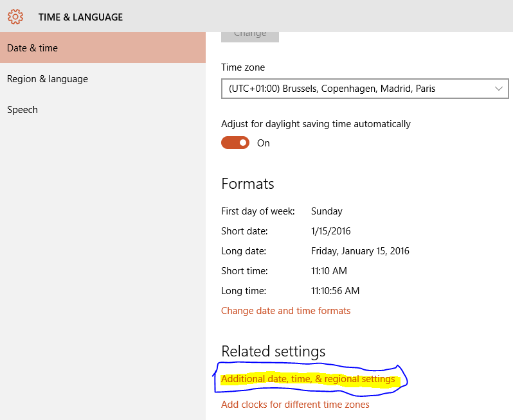Click the Long time label
513x420 pixels.
(x=244, y=291)
